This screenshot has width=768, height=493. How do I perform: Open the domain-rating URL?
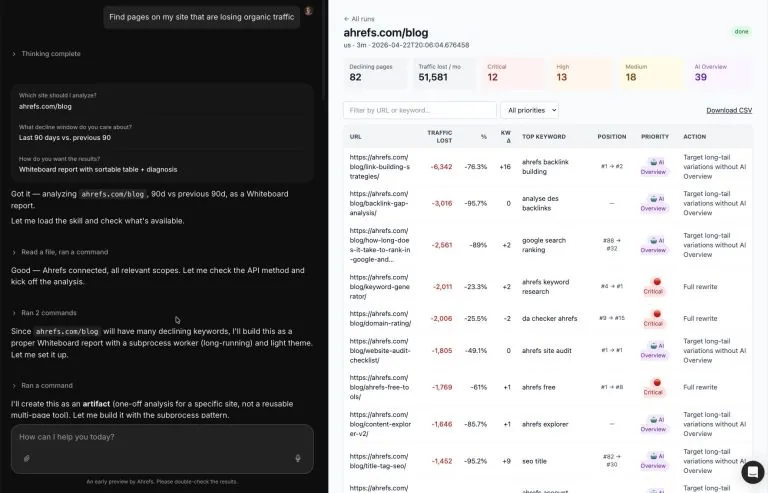coord(380,319)
